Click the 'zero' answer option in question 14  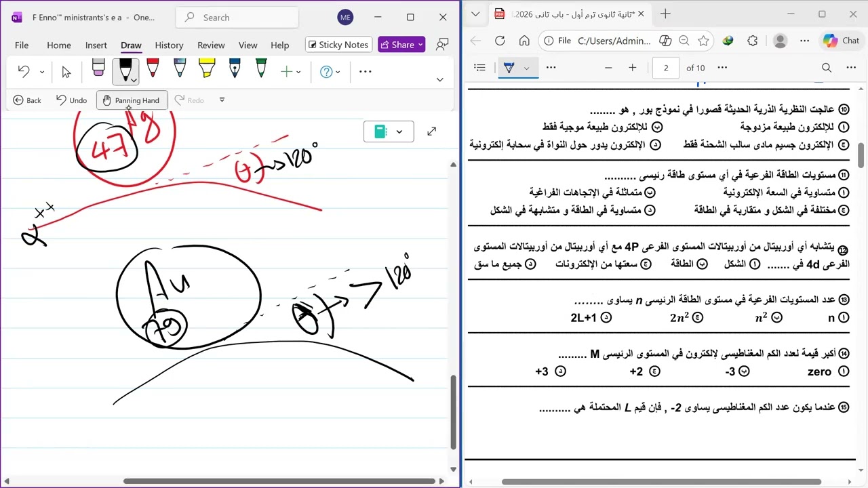819,371
